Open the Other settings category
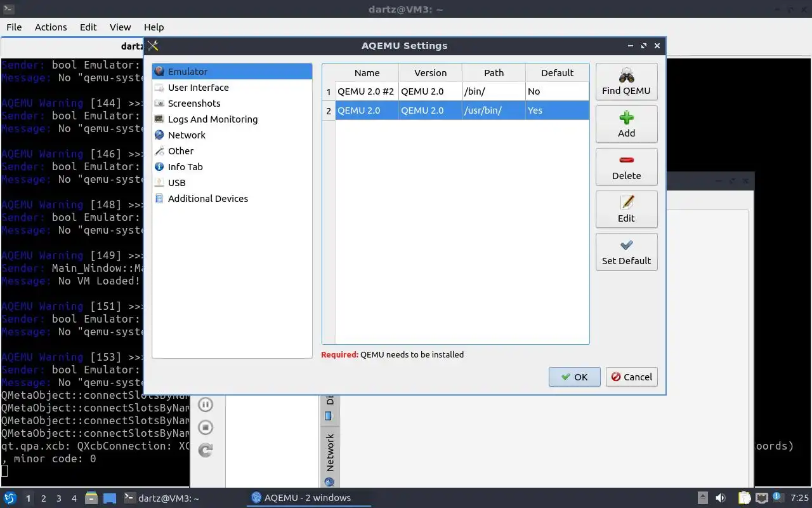This screenshot has height=508, width=812. click(232, 151)
